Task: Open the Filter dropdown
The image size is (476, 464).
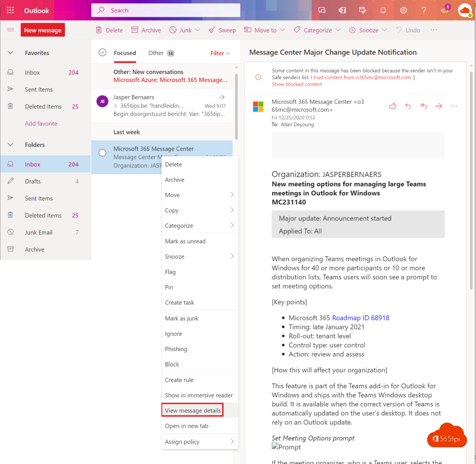Action: click(x=220, y=53)
